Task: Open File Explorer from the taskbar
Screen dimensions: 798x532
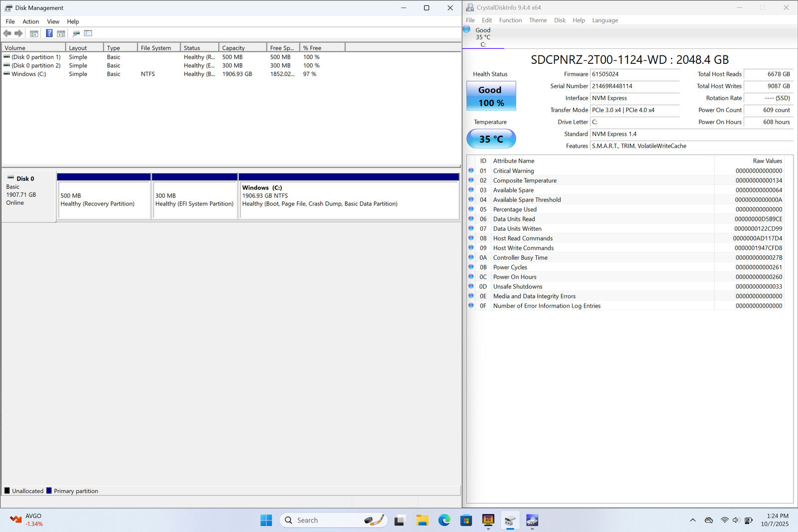Action: tap(422, 521)
